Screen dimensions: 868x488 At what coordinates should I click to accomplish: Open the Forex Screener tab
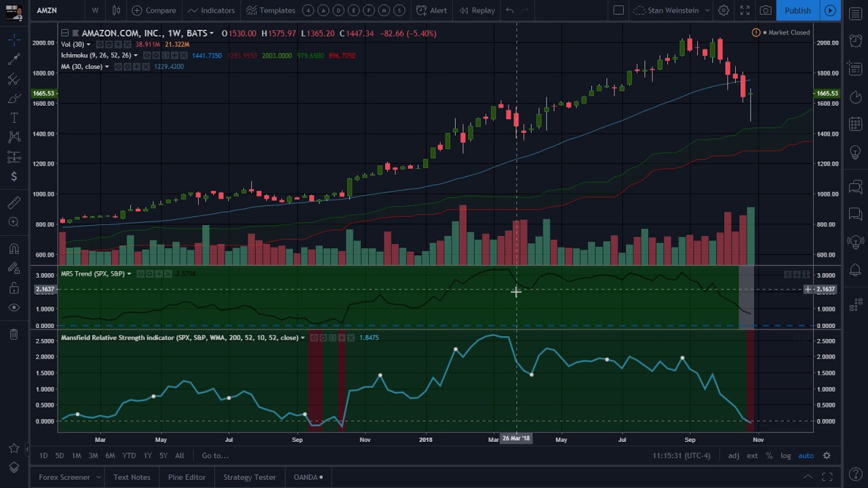tap(64, 477)
